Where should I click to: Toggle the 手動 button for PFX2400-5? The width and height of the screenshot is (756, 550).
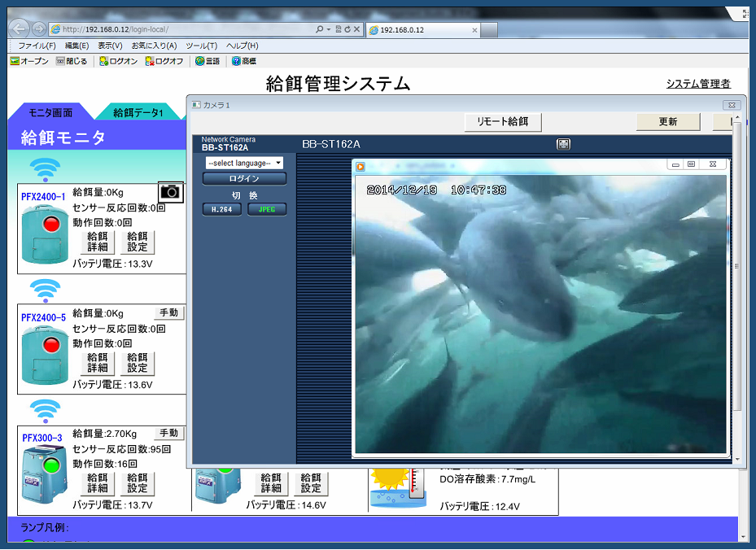click(x=168, y=312)
